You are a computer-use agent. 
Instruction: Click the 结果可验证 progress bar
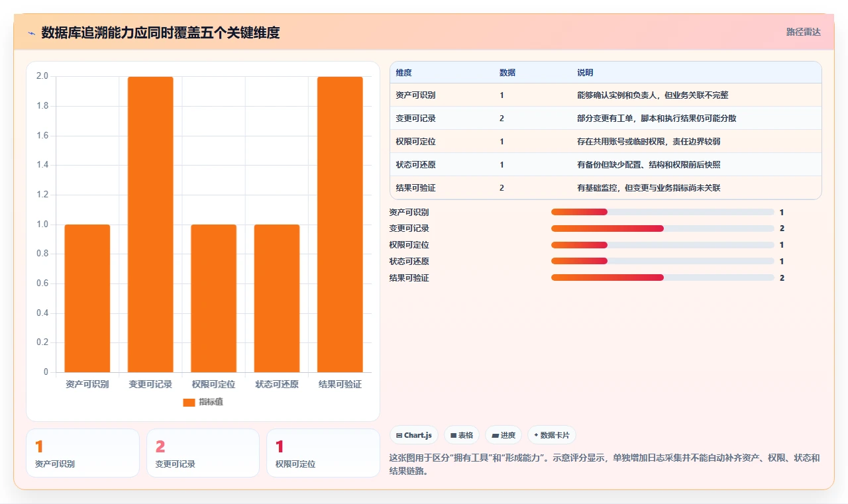click(x=662, y=277)
